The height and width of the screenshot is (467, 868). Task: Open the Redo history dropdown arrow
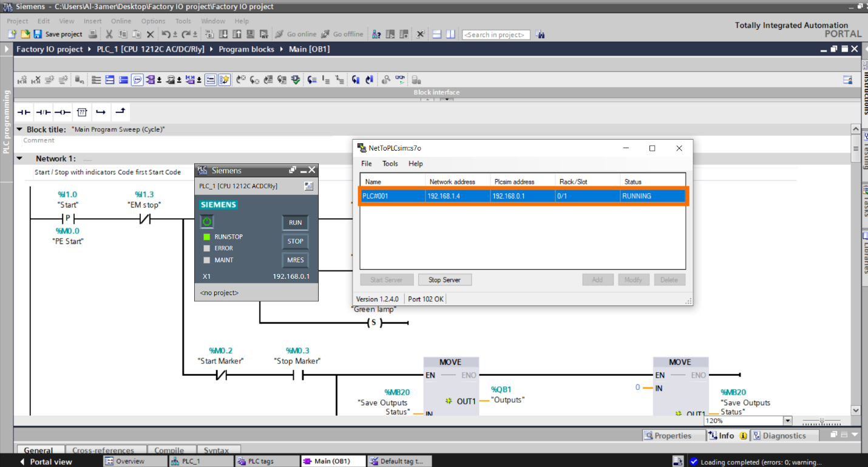point(195,35)
